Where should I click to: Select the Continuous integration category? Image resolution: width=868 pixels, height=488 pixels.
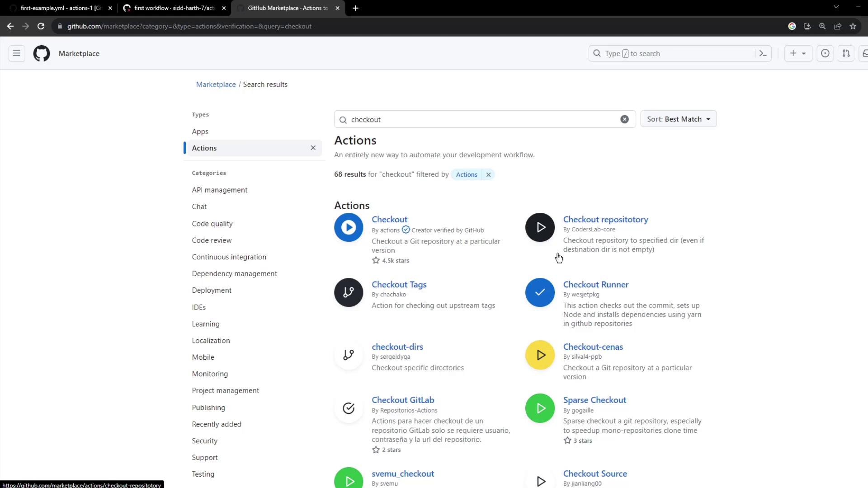[x=229, y=257]
